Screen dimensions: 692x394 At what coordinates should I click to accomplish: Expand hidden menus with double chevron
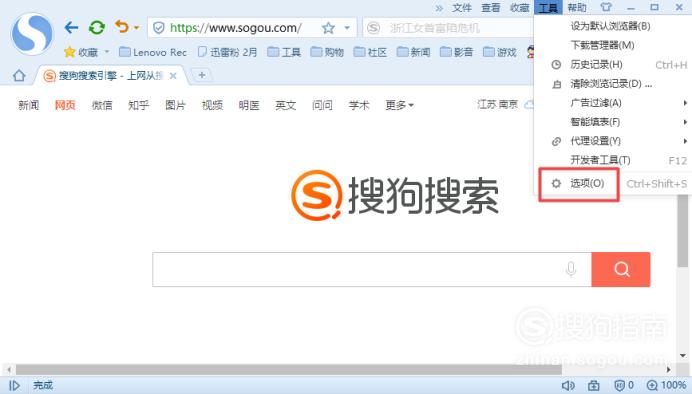[439, 8]
